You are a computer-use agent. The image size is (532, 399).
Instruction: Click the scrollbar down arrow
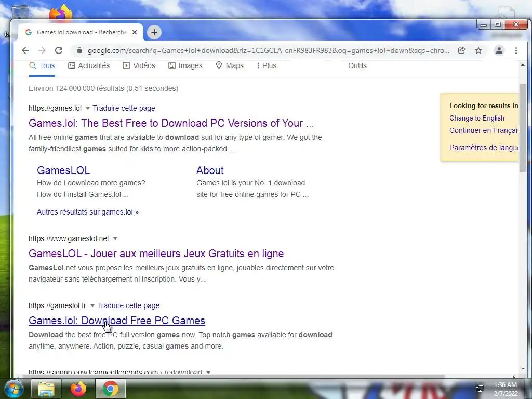pos(523,369)
